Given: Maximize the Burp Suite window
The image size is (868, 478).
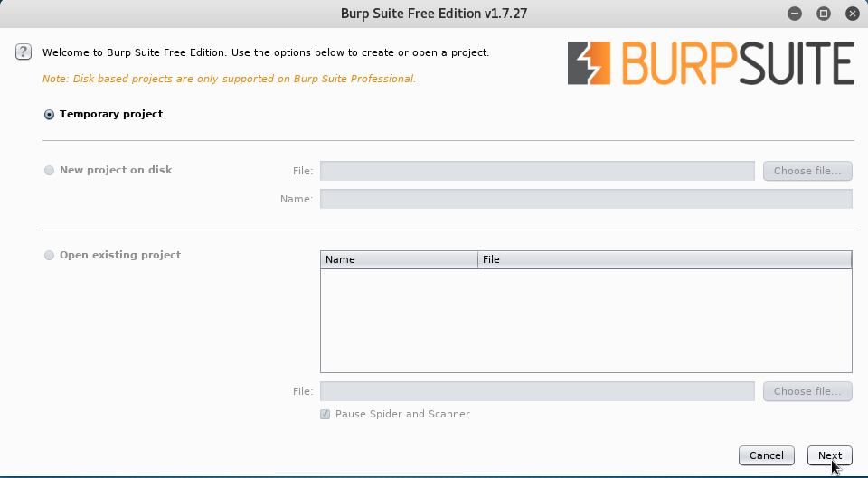Looking at the screenshot, I should coord(824,14).
